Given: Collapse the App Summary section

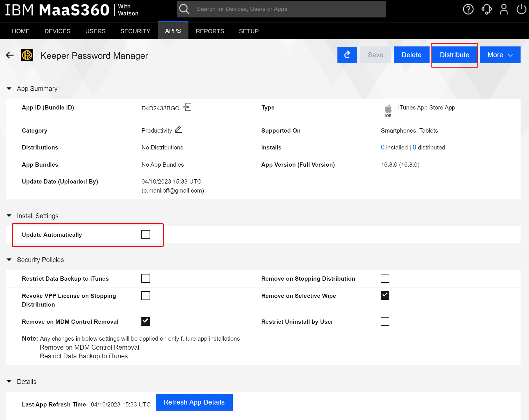Looking at the screenshot, I should (9, 89).
